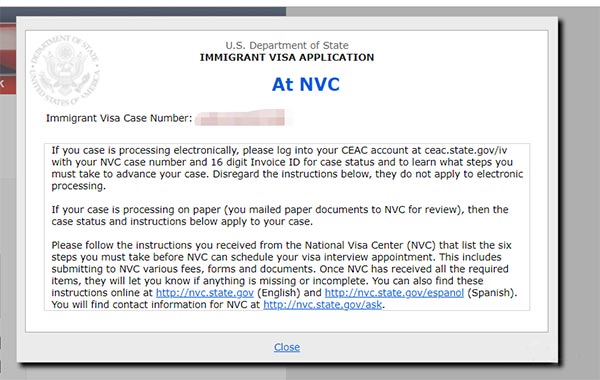
Task: Click the Disregard the instructions below sentence
Action: (368, 174)
